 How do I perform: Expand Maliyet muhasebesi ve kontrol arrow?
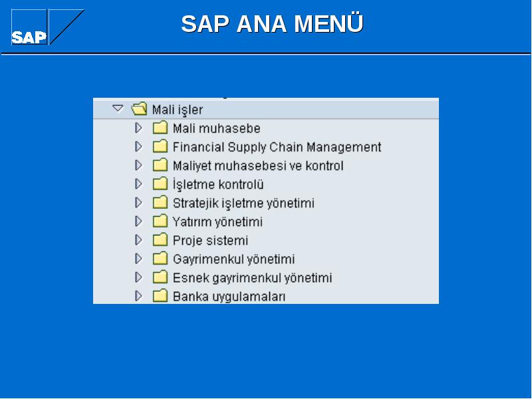pyautogui.click(x=138, y=165)
